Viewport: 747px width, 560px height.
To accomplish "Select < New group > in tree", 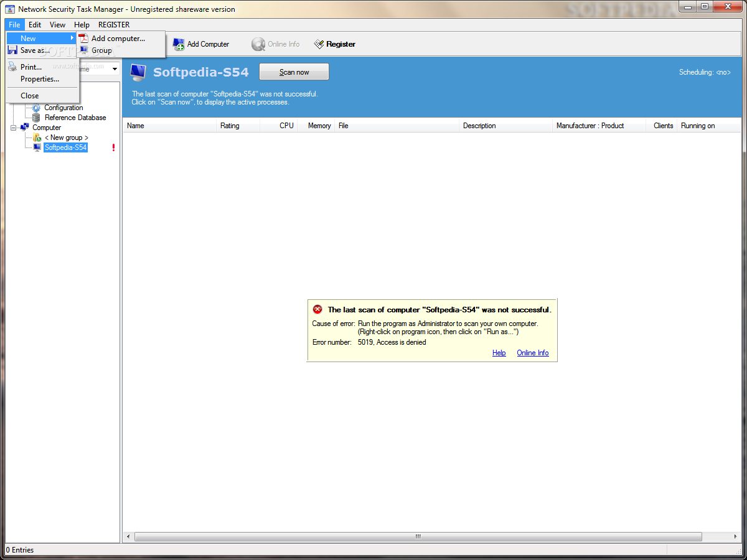I will (x=67, y=138).
